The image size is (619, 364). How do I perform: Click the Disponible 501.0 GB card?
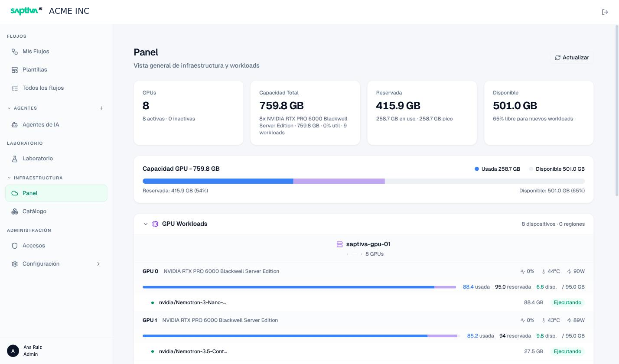pos(539,113)
